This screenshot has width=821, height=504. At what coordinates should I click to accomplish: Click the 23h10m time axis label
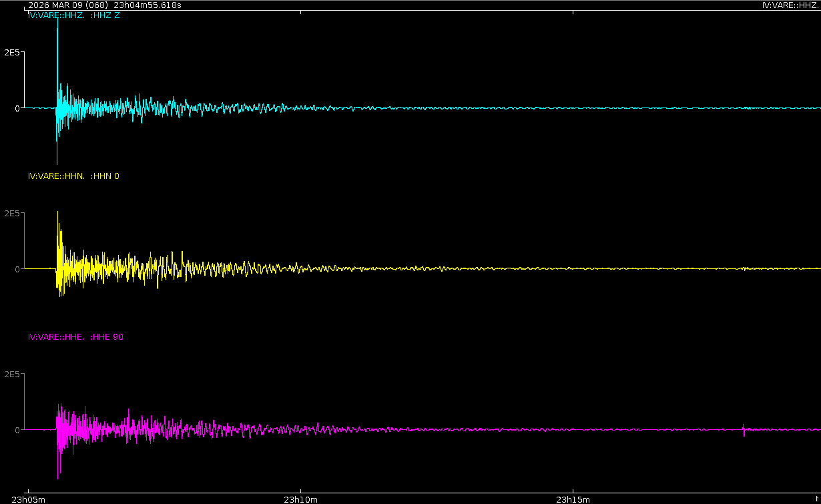[x=300, y=499]
